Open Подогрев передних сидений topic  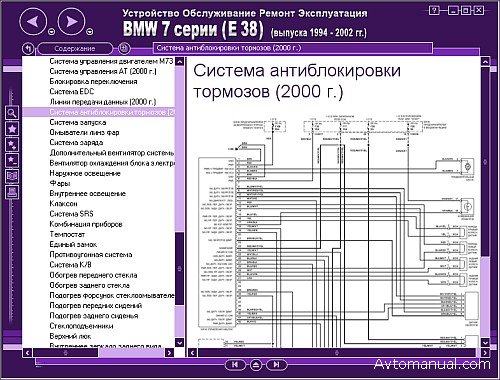click(x=96, y=306)
